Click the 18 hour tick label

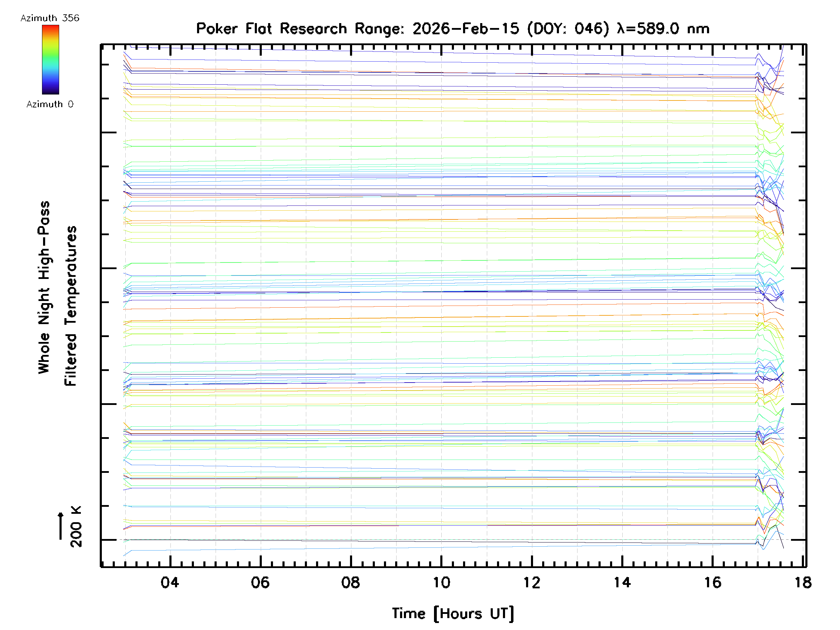(803, 582)
